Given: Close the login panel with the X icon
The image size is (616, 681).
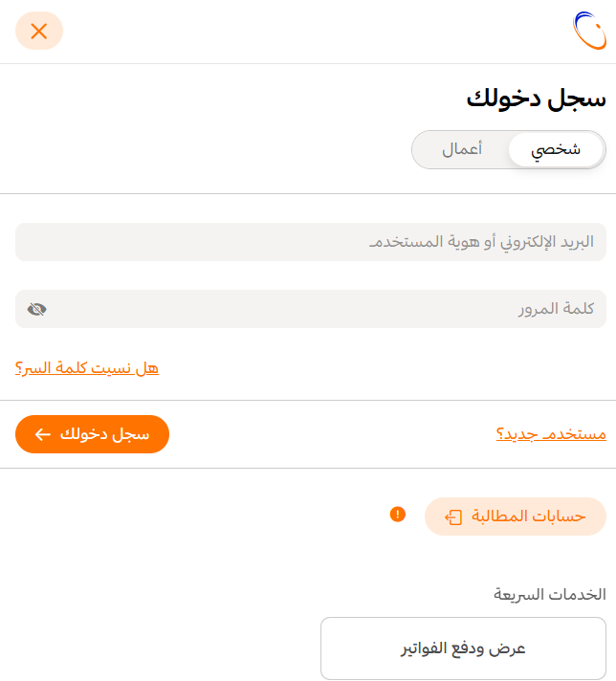Looking at the screenshot, I should point(39,31).
